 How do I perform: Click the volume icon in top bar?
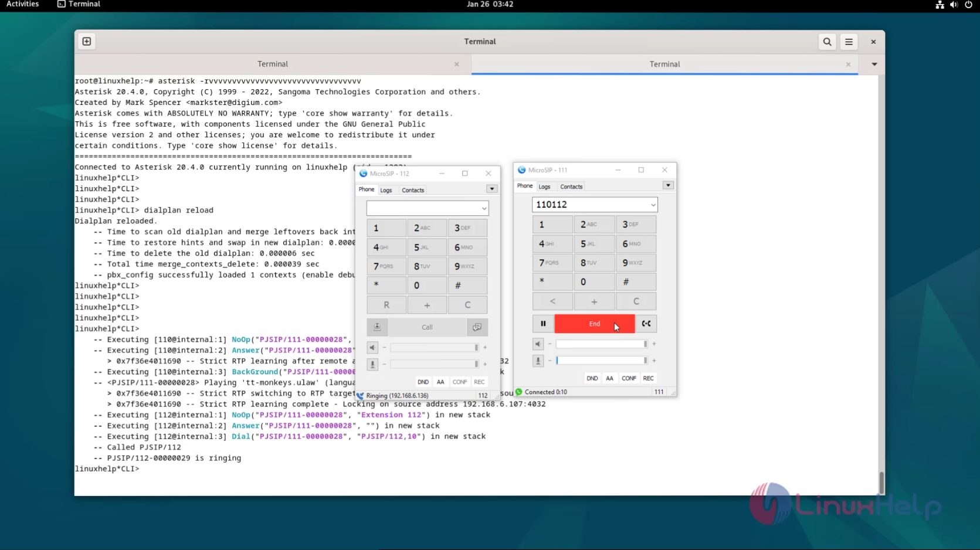pyautogui.click(x=954, y=5)
